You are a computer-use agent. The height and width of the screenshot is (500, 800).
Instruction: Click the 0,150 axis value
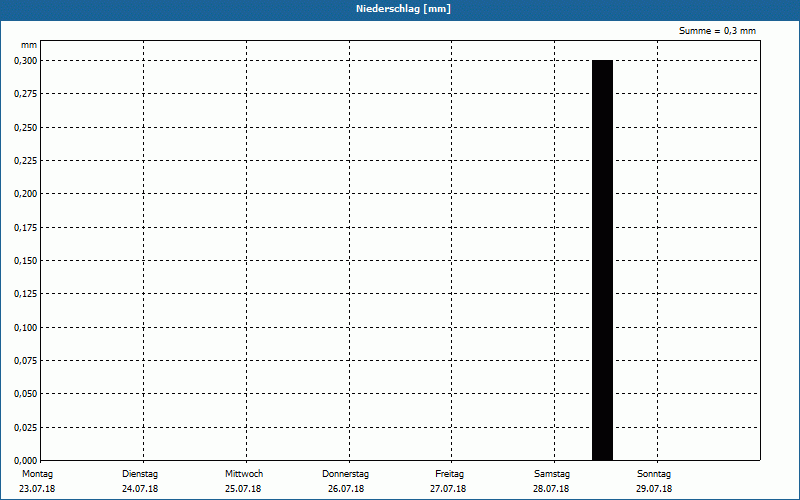point(26,261)
